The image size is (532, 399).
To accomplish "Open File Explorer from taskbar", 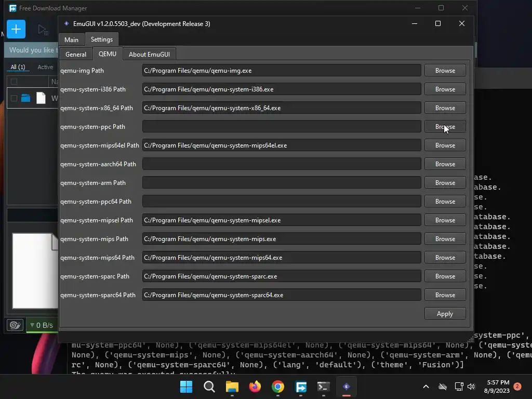I will 232,387.
